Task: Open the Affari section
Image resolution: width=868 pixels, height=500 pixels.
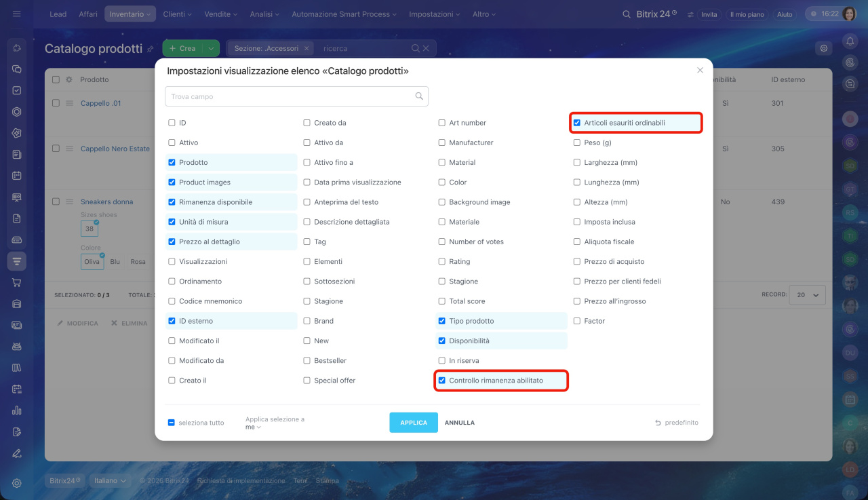Action: click(x=88, y=14)
